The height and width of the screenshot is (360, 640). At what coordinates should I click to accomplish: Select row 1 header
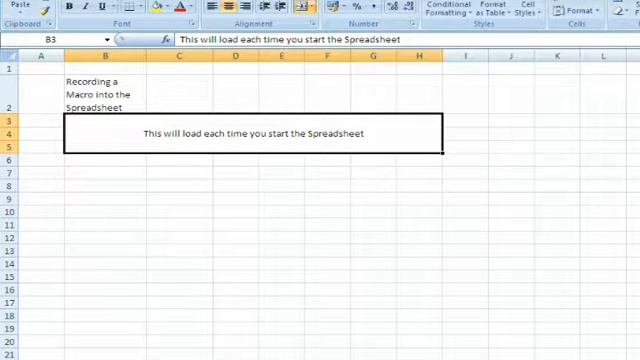point(9,69)
